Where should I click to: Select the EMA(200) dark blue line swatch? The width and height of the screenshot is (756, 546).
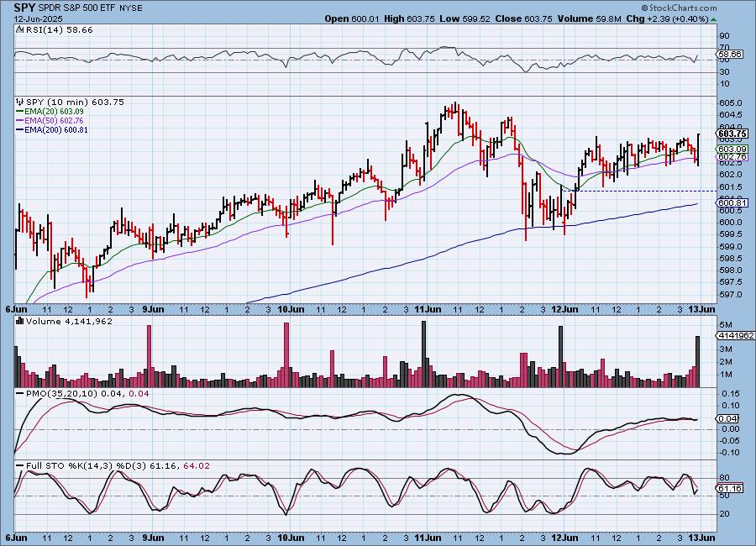tap(20, 129)
